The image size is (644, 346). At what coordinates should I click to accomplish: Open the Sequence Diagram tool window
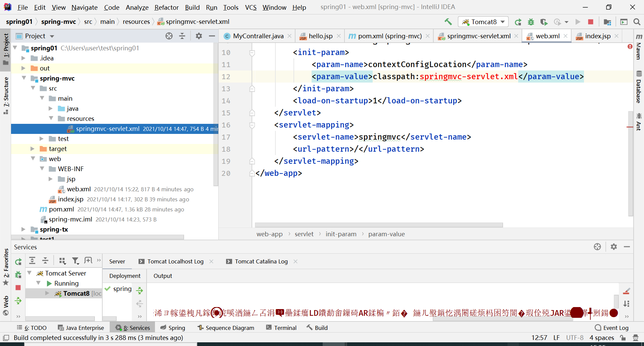click(x=226, y=328)
